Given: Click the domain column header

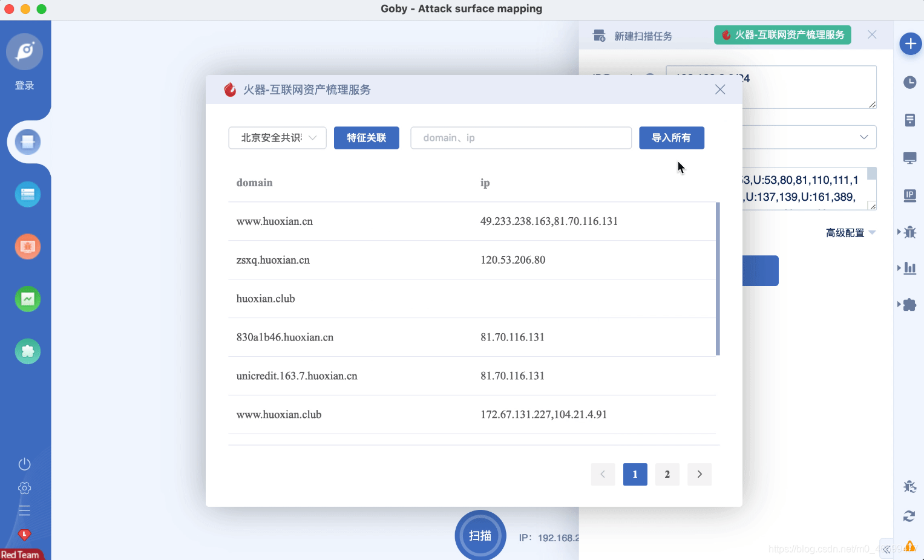Looking at the screenshot, I should coord(255,183).
